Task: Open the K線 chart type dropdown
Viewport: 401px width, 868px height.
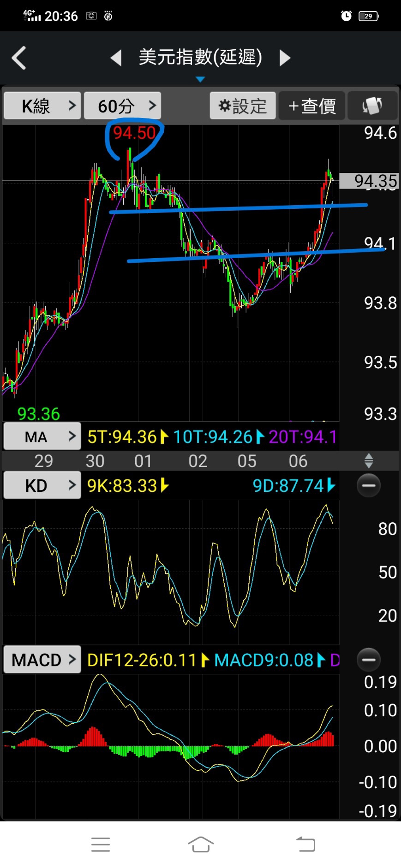Action: (42, 106)
